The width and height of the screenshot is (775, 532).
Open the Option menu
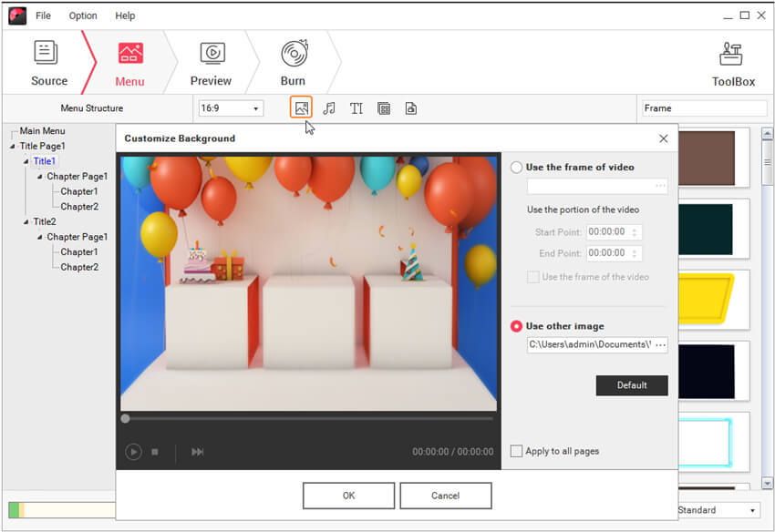(82, 15)
